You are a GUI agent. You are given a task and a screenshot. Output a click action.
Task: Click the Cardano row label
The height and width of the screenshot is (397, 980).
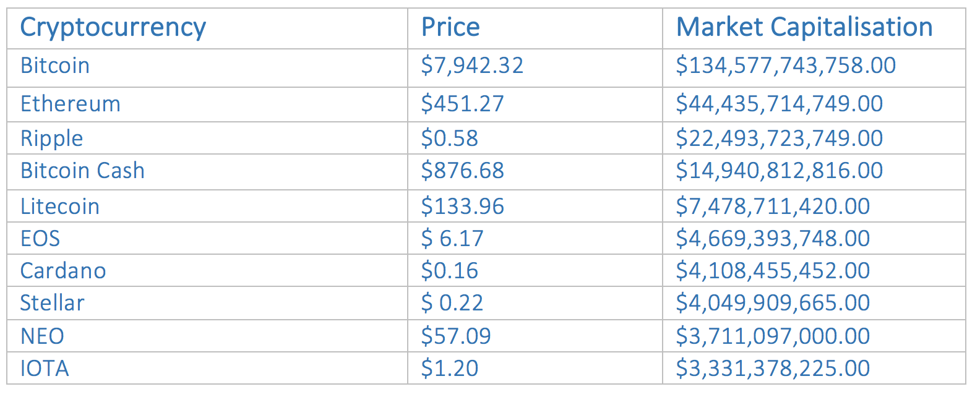(x=63, y=271)
